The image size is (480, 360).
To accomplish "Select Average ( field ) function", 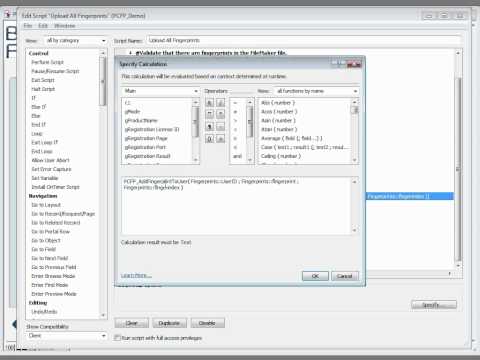I will 292,138.
